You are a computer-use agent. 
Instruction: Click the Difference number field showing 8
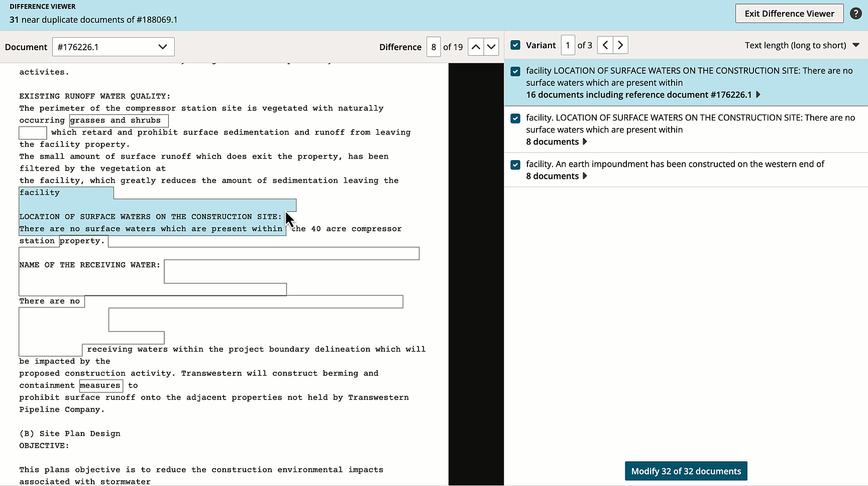point(433,46)
